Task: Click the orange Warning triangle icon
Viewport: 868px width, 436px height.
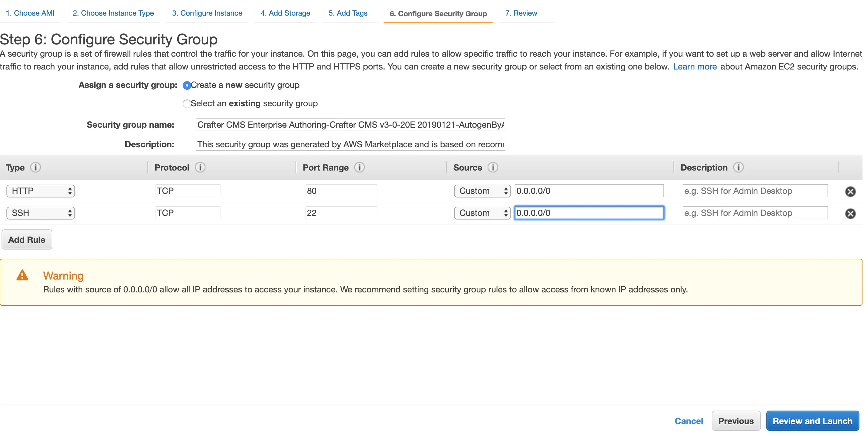Action: pos(22,275)
